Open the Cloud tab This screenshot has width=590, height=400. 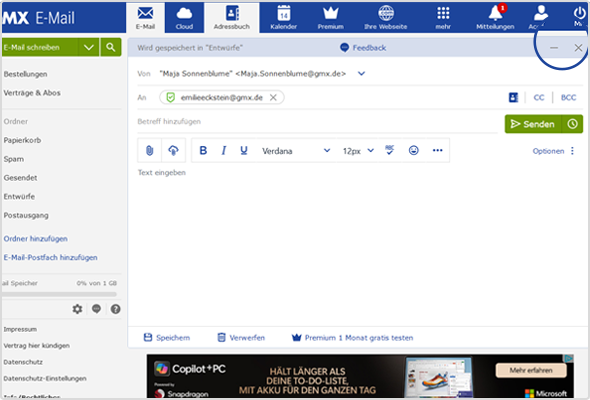pyautogui.click(x=184, y=17)
